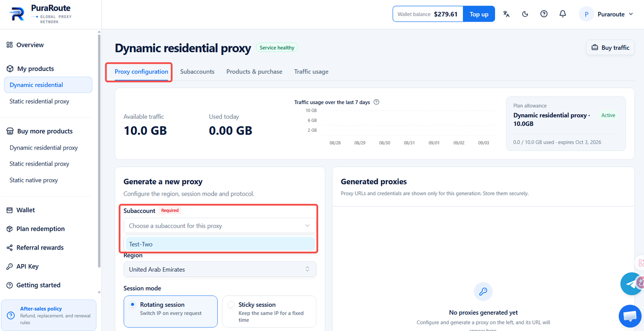The height and width of the screenshot is (331, 644).
Task: Click the Buy traffic button
Action: click(610, 48)
